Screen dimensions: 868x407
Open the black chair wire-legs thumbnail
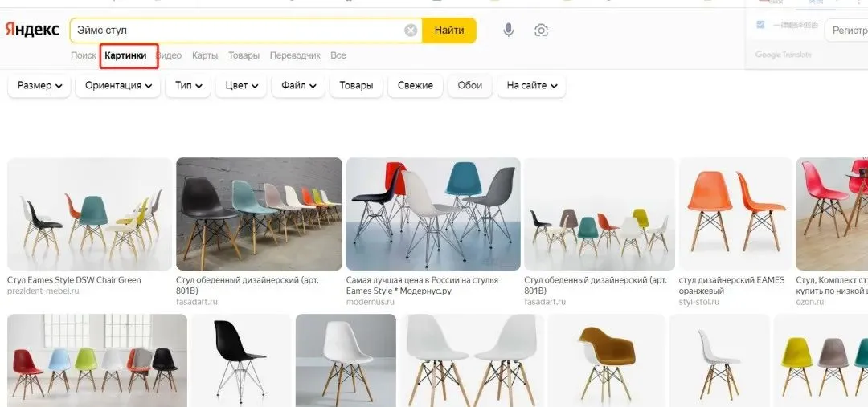(241, 360)
